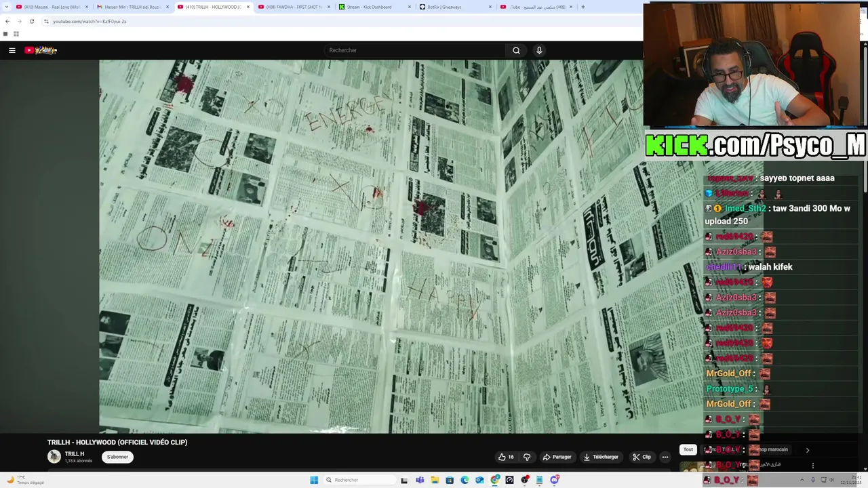The height and width of the screenshot is (488, 868).
Task: Click the address bar URL youtube.com/watch
Action: tap(90, 21)
